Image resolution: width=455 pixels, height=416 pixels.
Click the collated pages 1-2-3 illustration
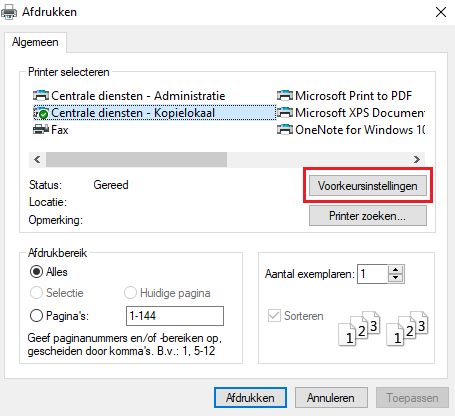click(383, 328)
